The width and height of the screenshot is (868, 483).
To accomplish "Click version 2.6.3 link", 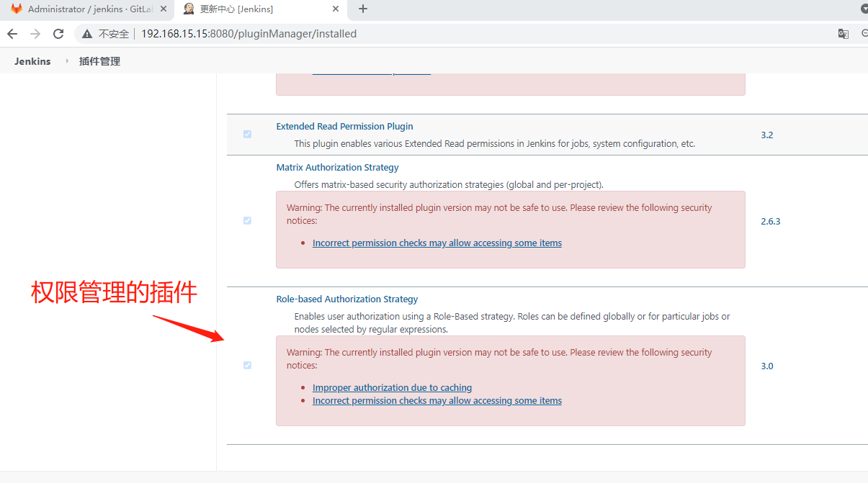I will [771, 222].
